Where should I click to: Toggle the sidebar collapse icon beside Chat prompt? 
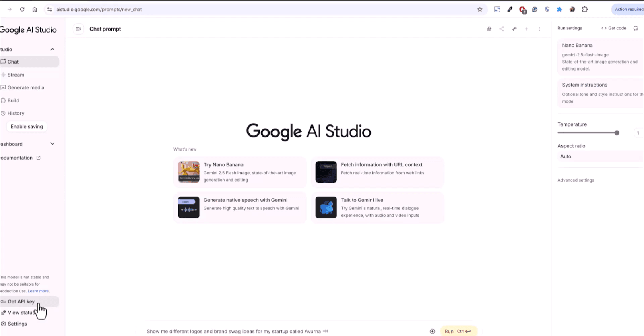click(x=78, y=29)
